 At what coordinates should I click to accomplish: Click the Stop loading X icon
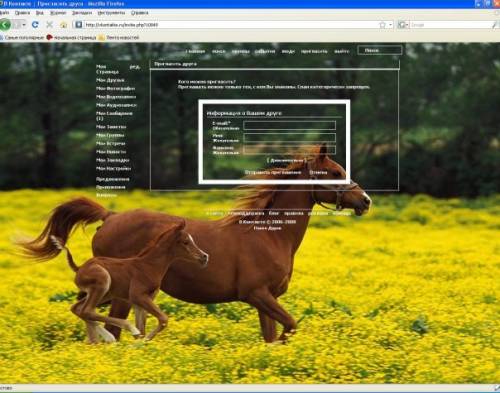pyautogui.click(x=50, y=25)
